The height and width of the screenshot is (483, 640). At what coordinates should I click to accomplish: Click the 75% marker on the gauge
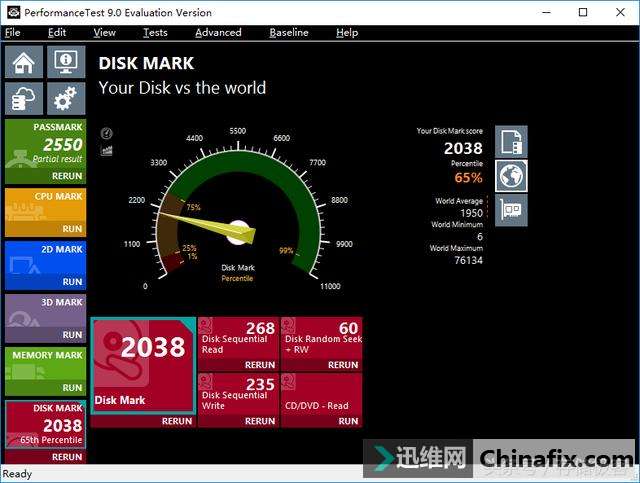[193, 207]
